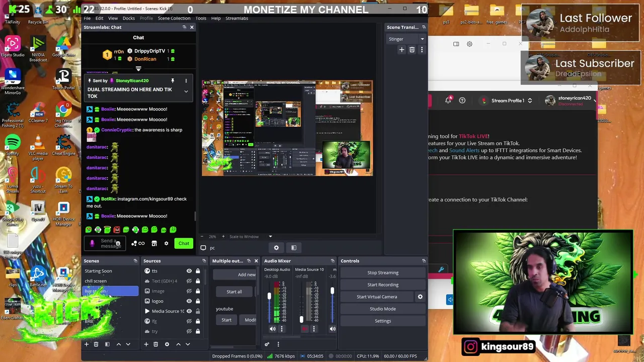Show the Image source
The width and height of the screenshot is (644, 362).
189,291
